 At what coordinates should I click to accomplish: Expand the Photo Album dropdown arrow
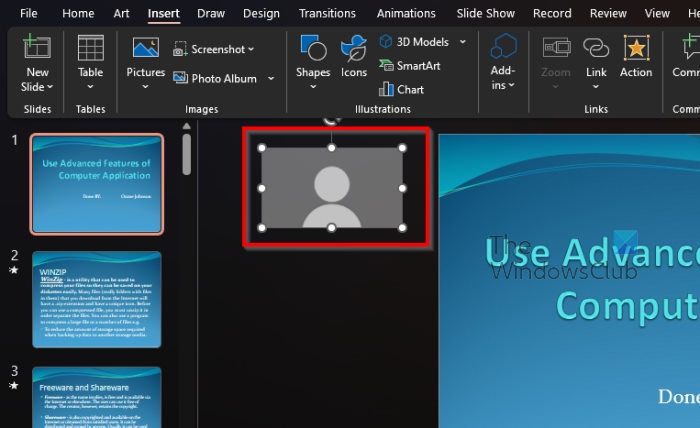pyautogui.click(x=271, y=79)
